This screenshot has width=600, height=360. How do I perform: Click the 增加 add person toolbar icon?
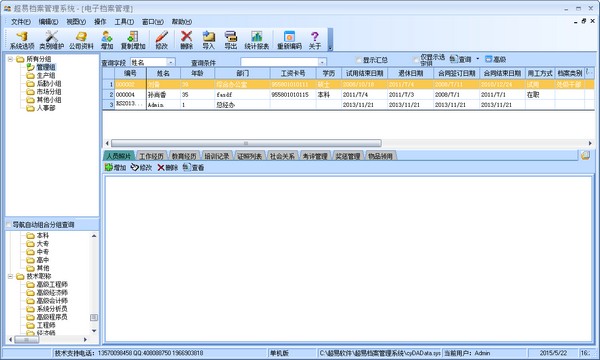[107, 40]
